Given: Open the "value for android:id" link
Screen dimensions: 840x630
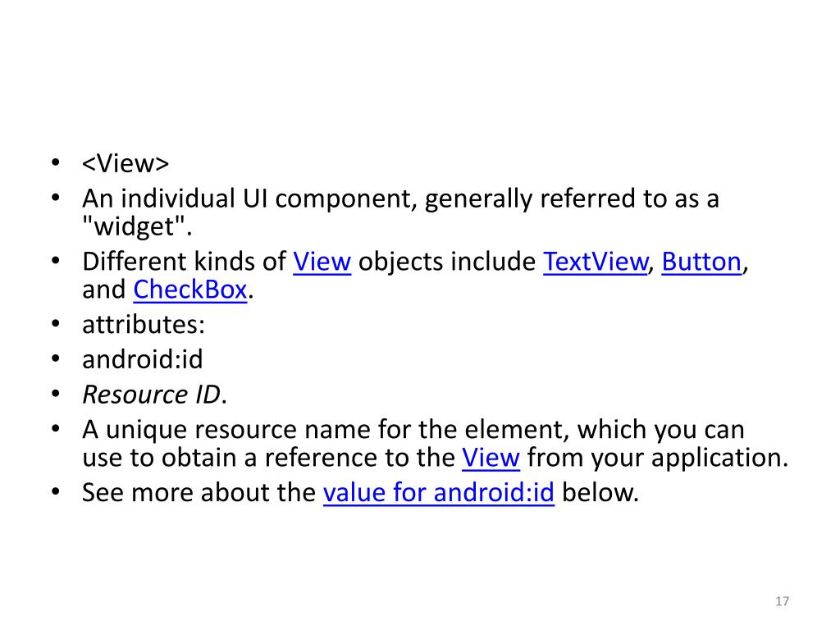Looking at the screenshot, I should pyautogui.click(x=439, y=494).
